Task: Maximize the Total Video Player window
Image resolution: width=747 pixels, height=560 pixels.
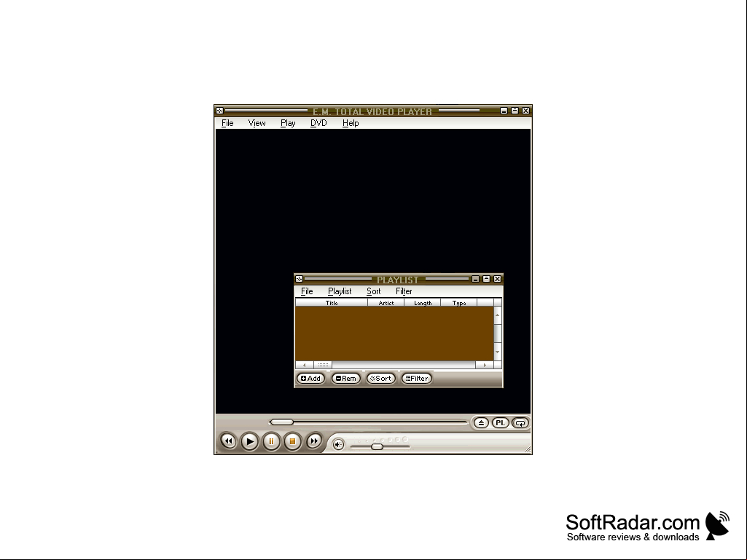Action: tap(515, 111)
